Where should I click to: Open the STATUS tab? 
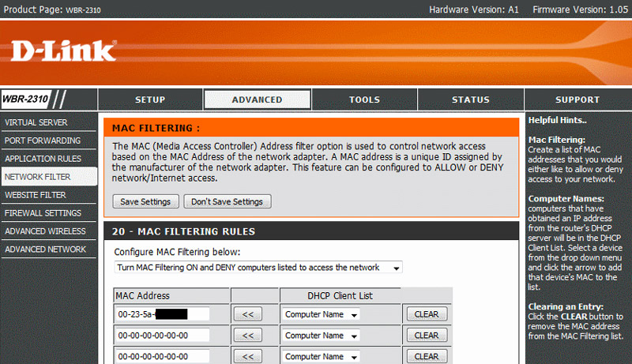[470, 99]
